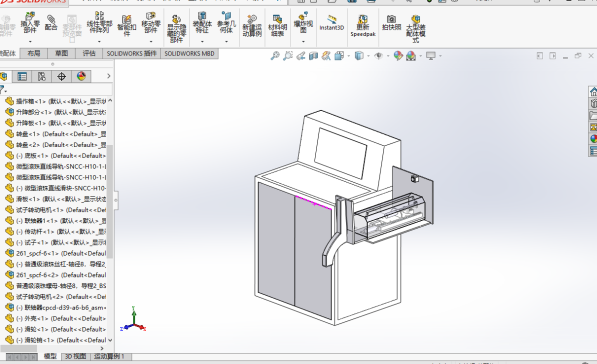
Task: Open the Hide/Show Items dropdown arrow
Action: [x=388, y=56]
